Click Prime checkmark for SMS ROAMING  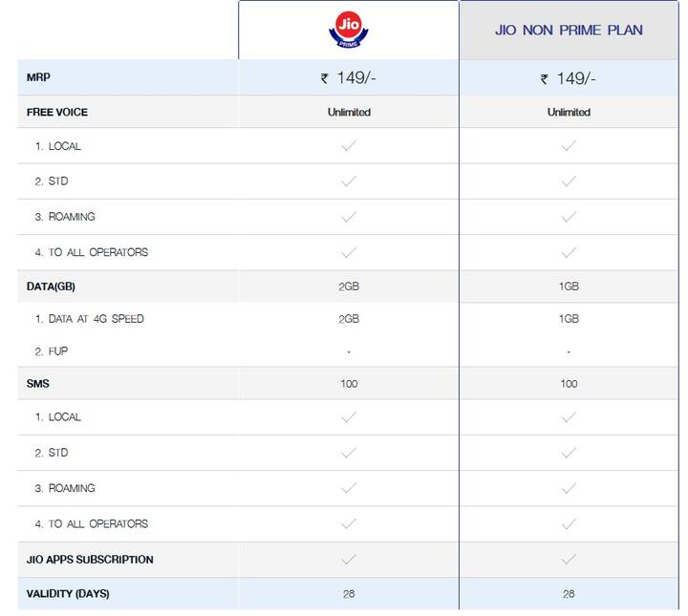(349, 487)
